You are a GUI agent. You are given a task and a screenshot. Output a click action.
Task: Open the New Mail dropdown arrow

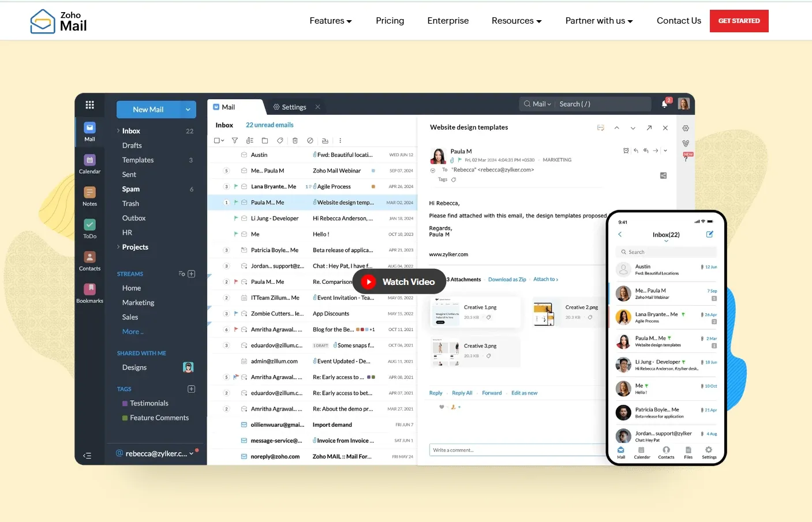(188, 110)
